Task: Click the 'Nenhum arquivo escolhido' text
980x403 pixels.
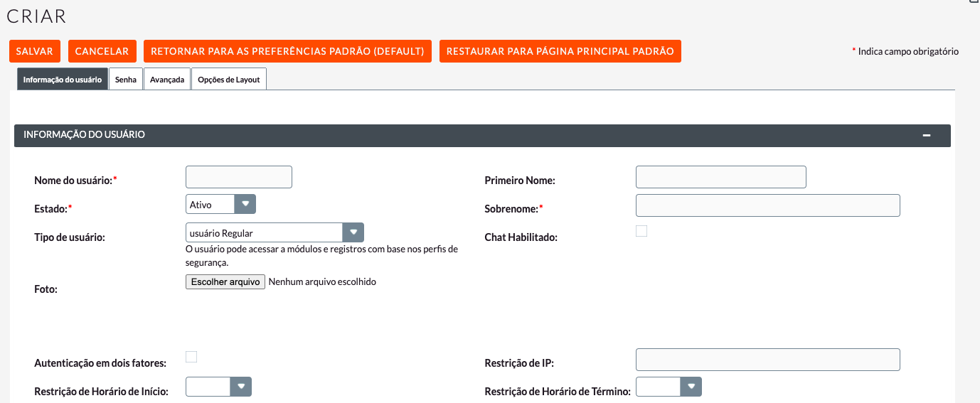Action: pos(322,281)
